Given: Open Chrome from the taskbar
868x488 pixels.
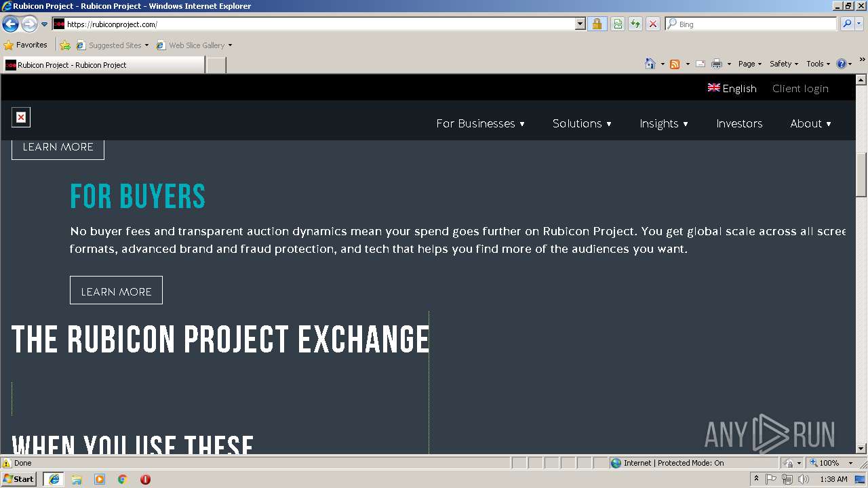Looking at the screenshot, I should pyautogui.click(x=123, y=479).
